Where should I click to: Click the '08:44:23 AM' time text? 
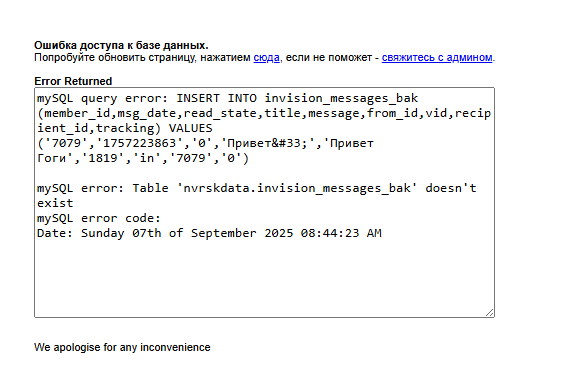tap(341, 233)
